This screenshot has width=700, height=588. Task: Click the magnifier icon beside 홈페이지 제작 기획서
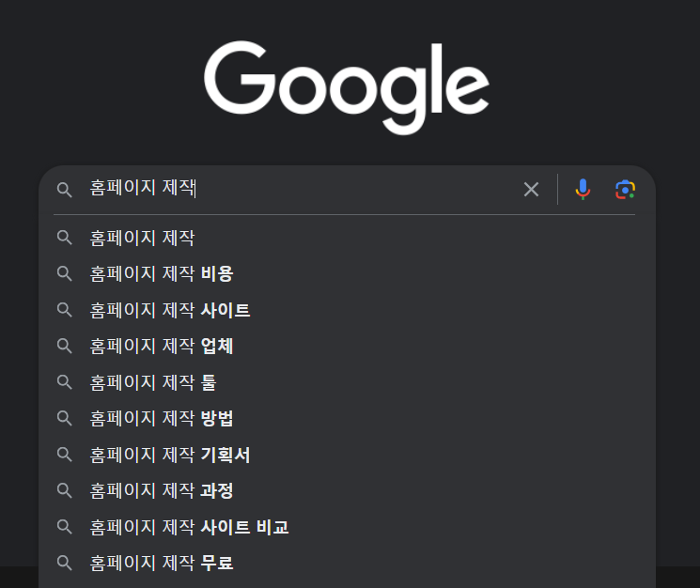64,455
